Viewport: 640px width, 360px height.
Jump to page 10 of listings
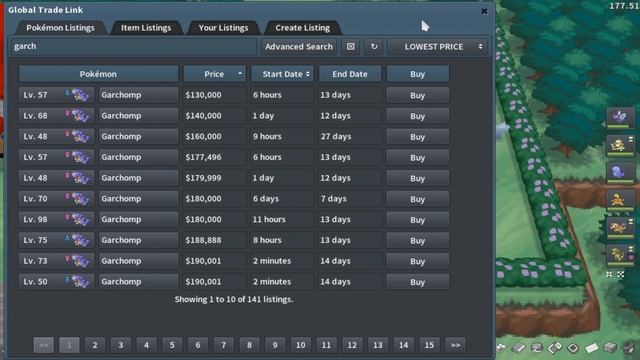tap(300, 345)
